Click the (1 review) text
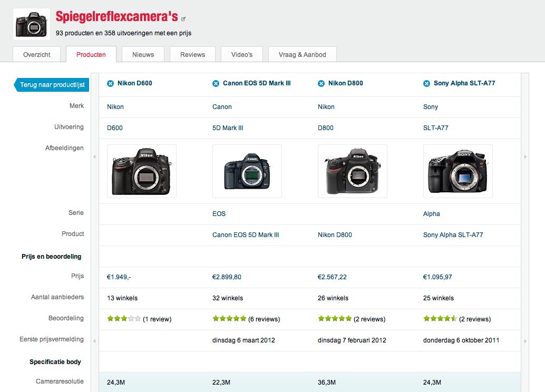Screen dimensions: 545x392 (x=157, y=319)
